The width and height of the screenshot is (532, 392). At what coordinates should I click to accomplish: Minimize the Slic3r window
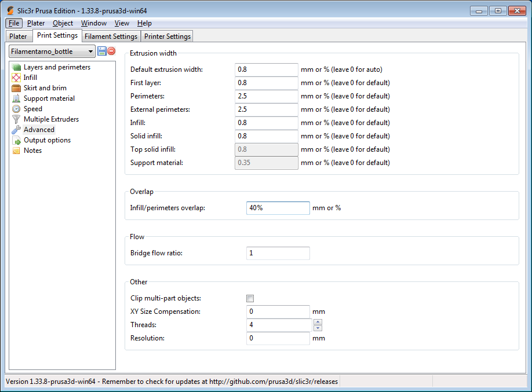[x=479, y=11]
